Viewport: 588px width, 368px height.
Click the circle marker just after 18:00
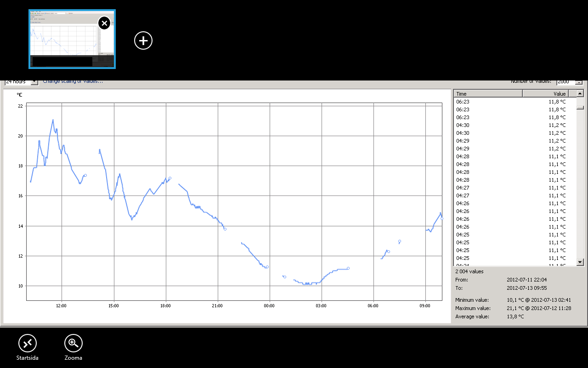click(x=170, y=178)
